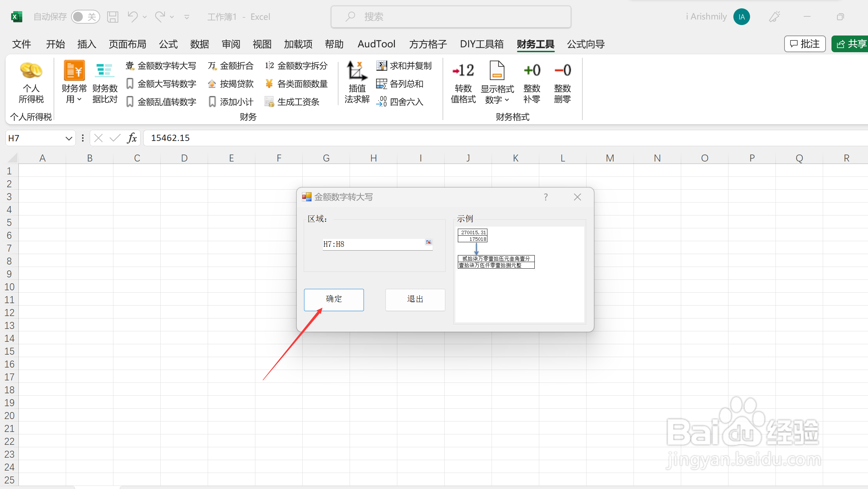Switch to the 公式 tab
Screen dimensions: 868x489
pyautogui.click(x=168, y=44)
